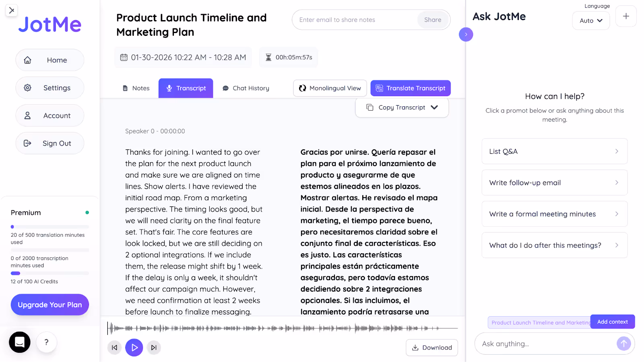Click the Product Launch Timeline context tag
Screen dimensions: 644x362
(539, 323)
